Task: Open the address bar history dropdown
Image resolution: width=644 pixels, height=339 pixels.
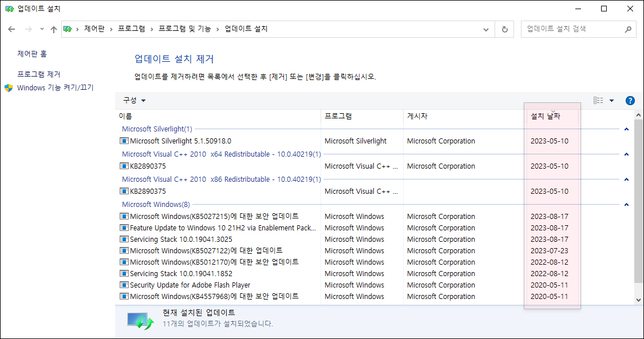Action: pyautogui.click(x=485, y=29)
